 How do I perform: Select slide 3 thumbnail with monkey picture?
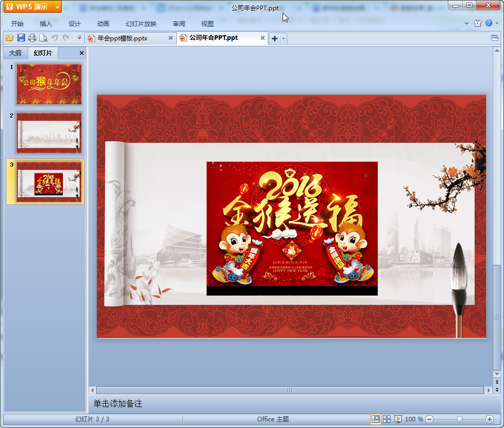click(x=49, y=182)
